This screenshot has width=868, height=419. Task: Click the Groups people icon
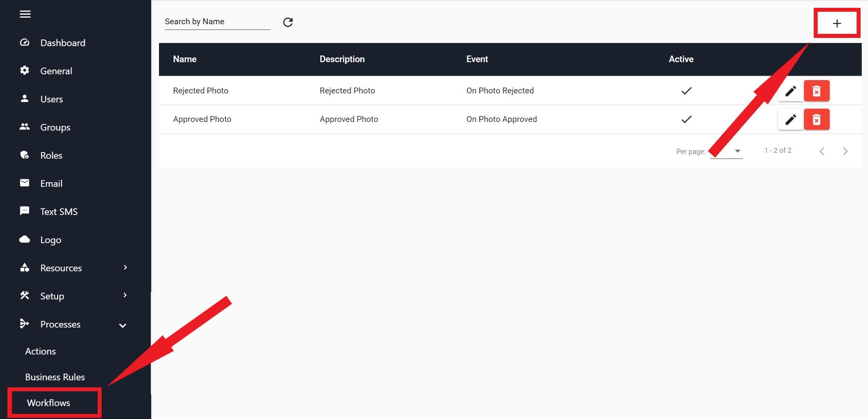(25, 127)
